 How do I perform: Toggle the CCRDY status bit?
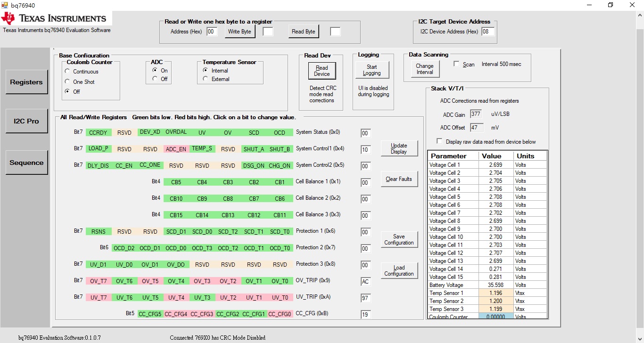coord(99,132)
